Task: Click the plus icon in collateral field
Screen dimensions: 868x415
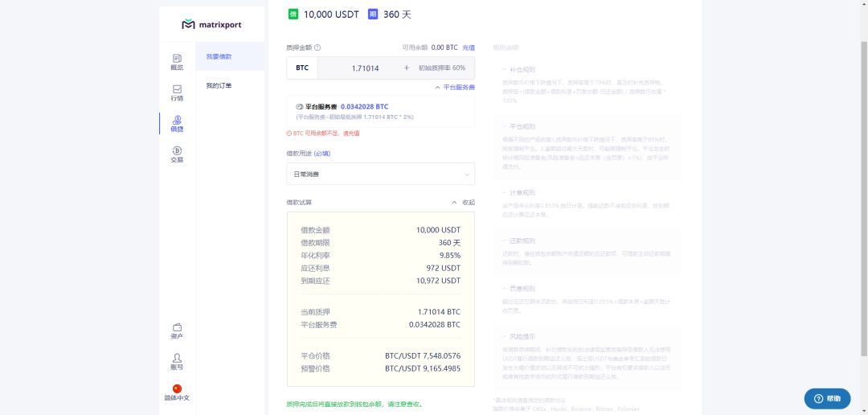Action: point(407,68)
